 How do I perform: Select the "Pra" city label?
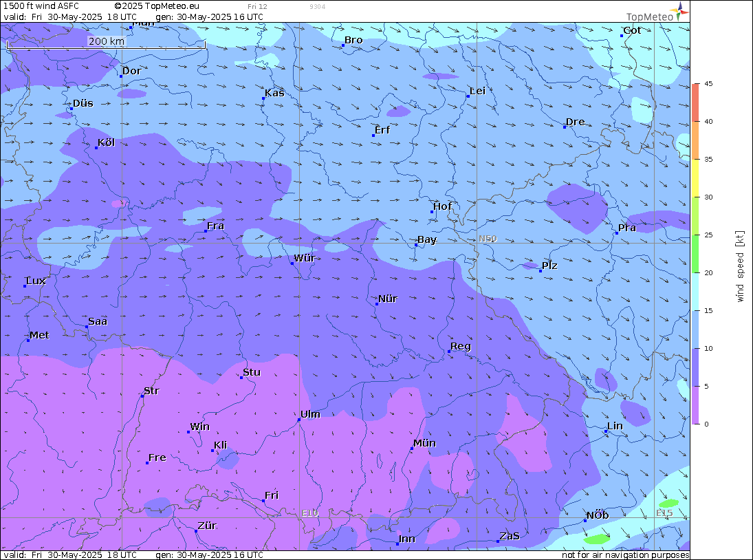627,228
